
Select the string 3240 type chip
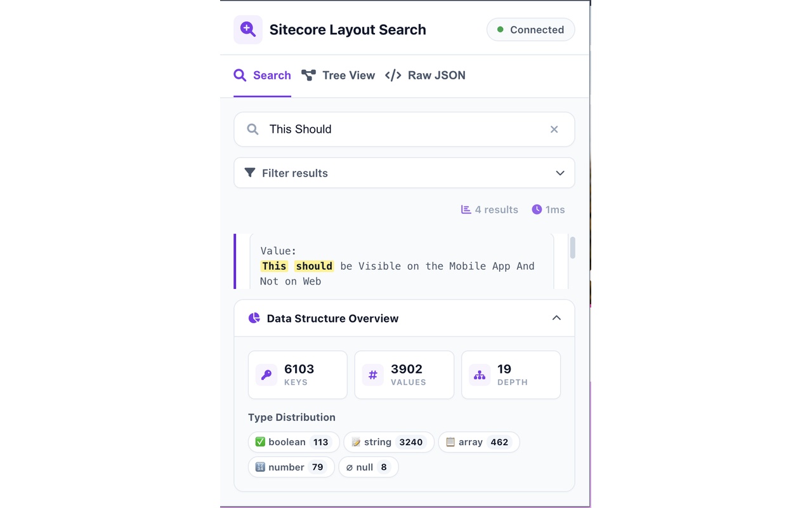(x=389, y=442)
